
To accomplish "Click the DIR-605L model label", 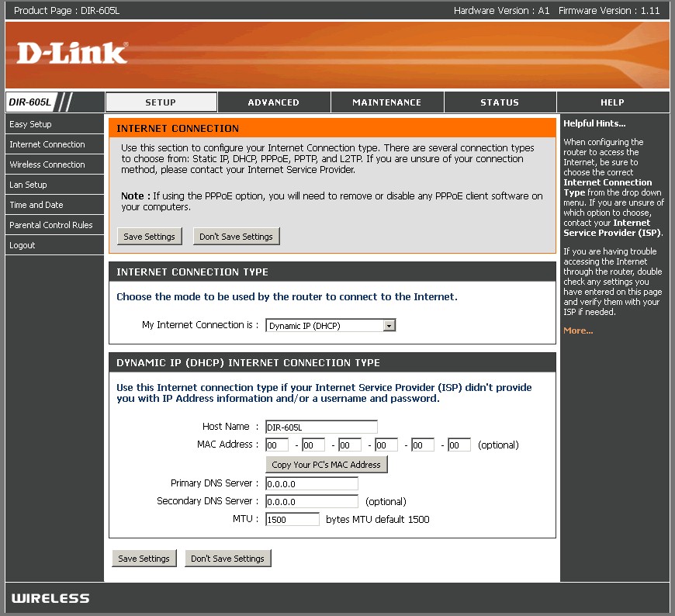I will click(29, 102).
